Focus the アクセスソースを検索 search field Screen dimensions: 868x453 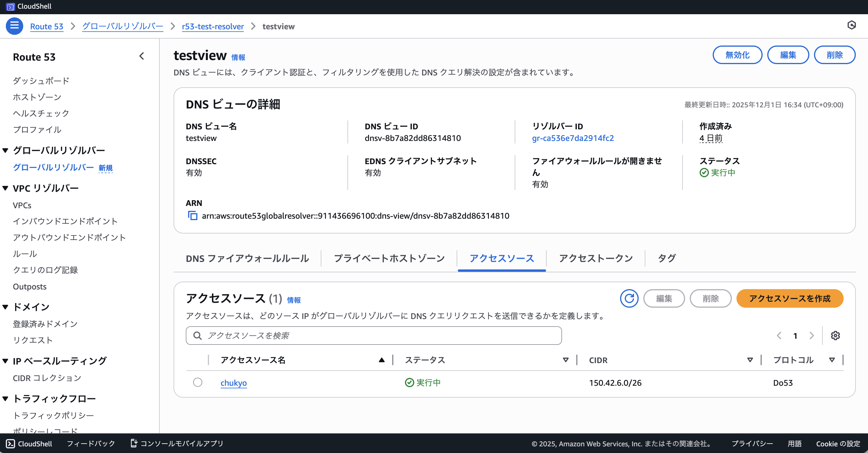pos(374,336)
